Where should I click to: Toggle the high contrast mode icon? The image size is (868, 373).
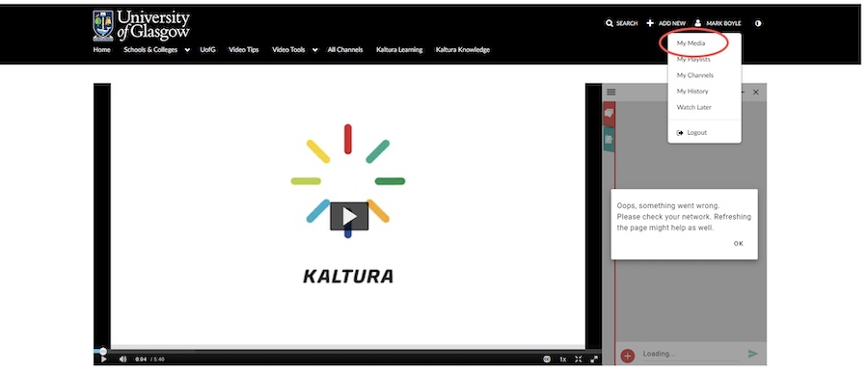[758, 23]
